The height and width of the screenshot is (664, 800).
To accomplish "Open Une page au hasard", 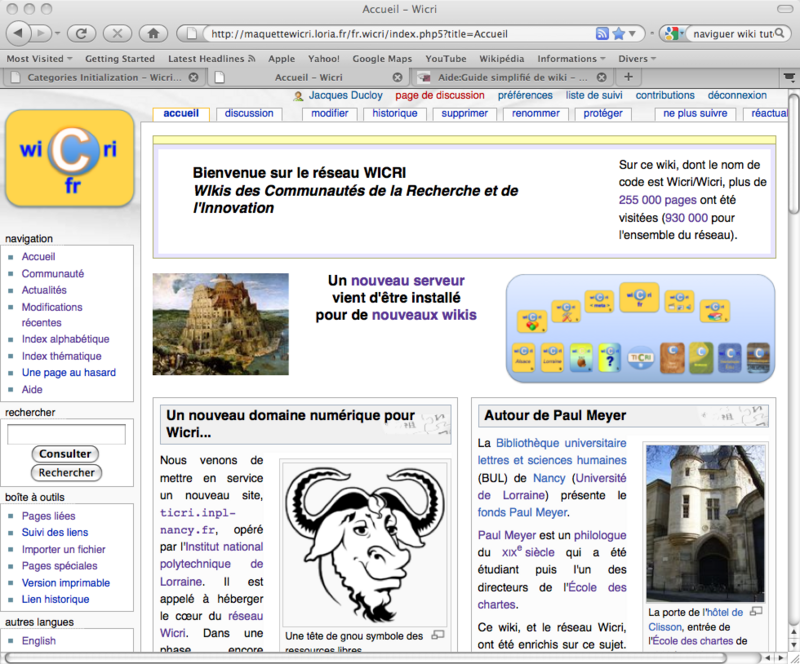I will pyautogui.click(x=68, y=373).
